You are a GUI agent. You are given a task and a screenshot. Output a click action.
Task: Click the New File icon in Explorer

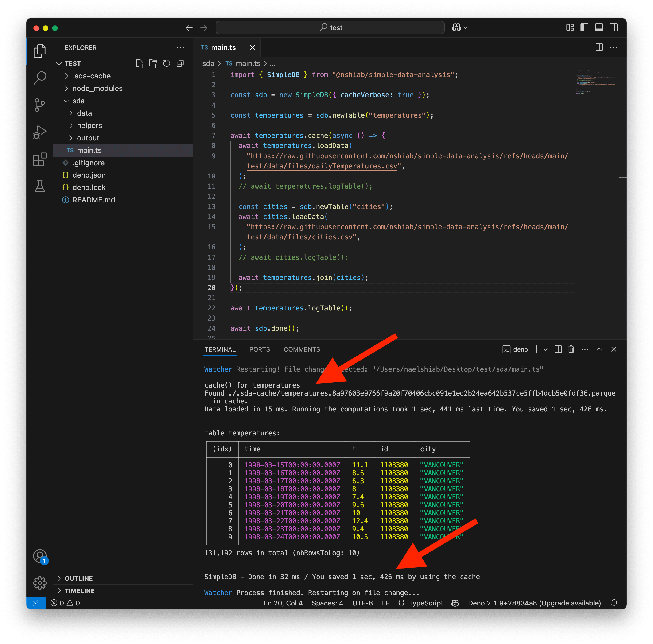(x=140, y=63)
